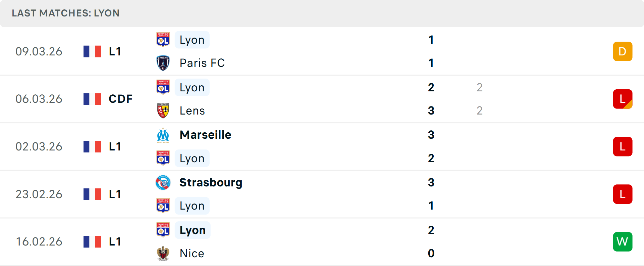Select the Nice team name
This screenshot has width=644, height=266.
[192, 254]
